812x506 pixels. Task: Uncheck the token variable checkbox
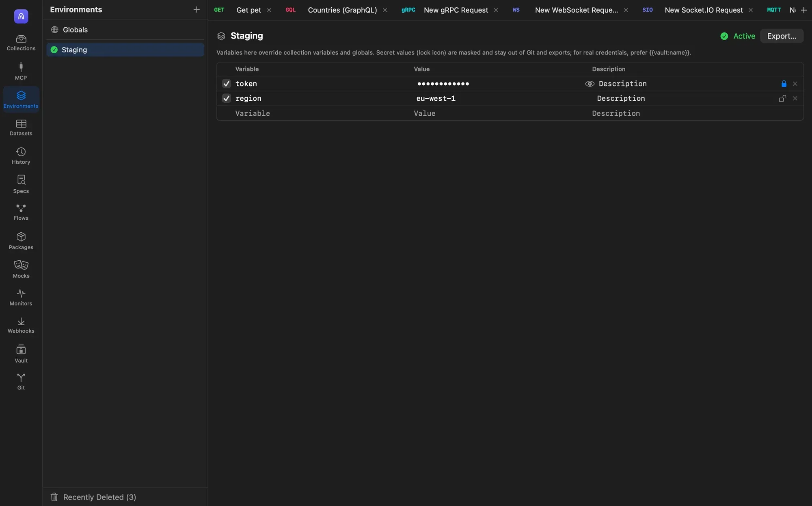(x=227, y=84)
